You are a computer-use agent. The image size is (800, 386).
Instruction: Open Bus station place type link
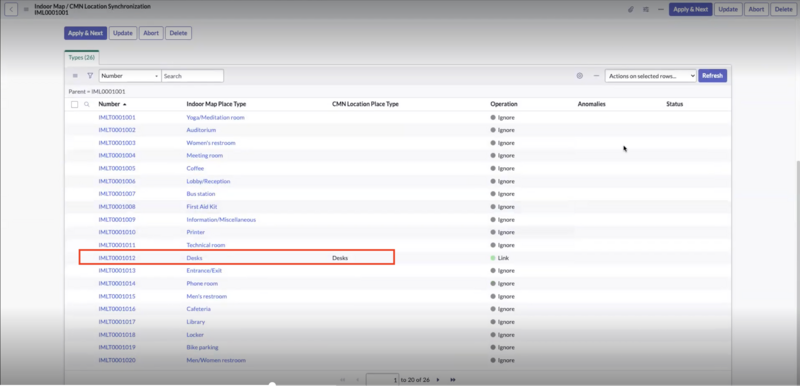click(x=201, y=194)
